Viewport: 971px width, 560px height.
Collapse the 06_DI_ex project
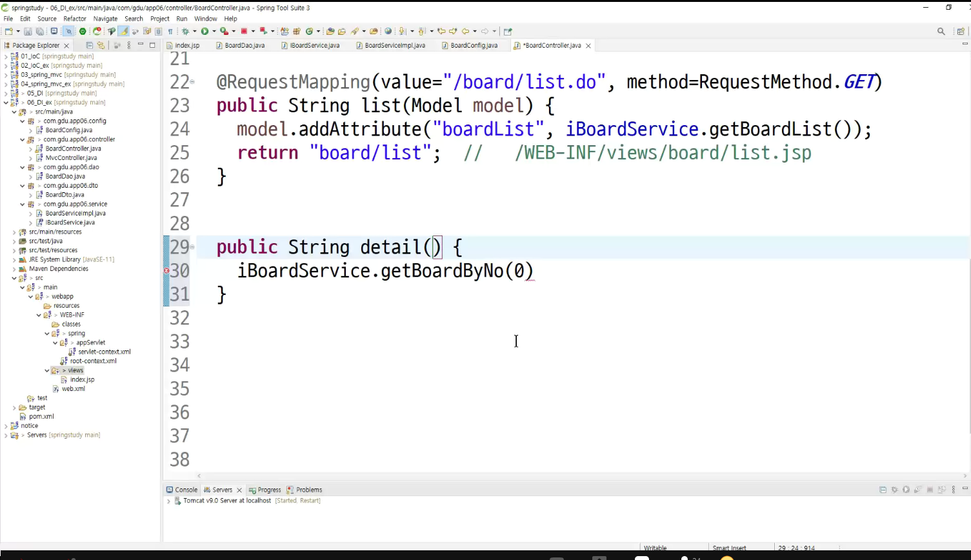click(x=6, y=102)
